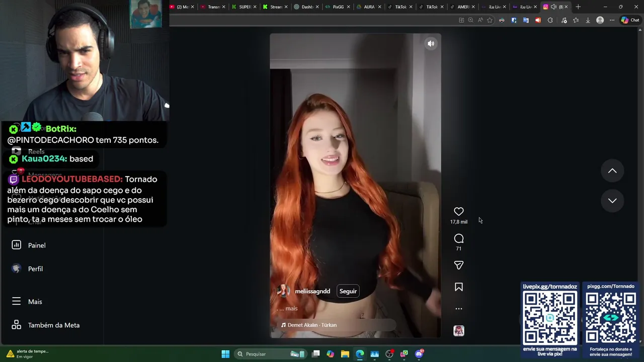Screen dimensions: 644x362
Task: Open the Windows Start menu
Action: [x=225, y=354]
